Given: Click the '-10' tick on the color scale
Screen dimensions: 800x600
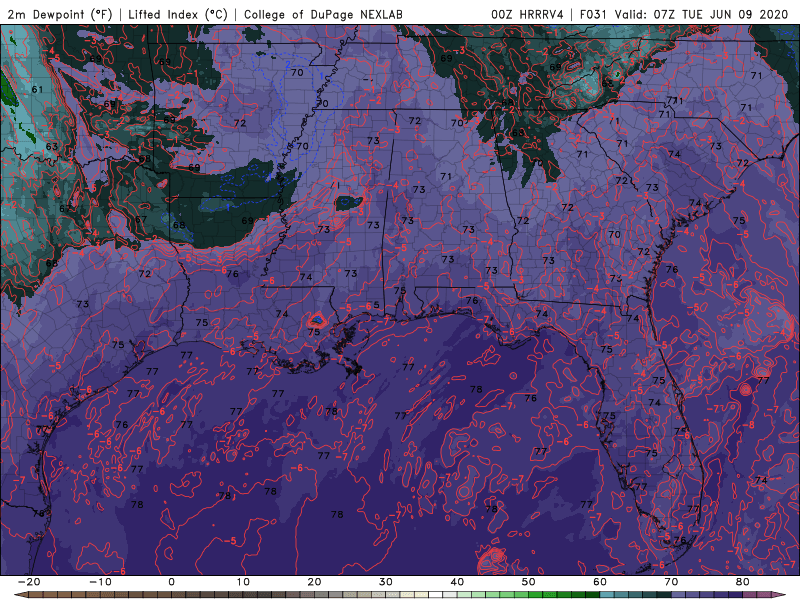Looking at the screenshot, I should point(100,582).
